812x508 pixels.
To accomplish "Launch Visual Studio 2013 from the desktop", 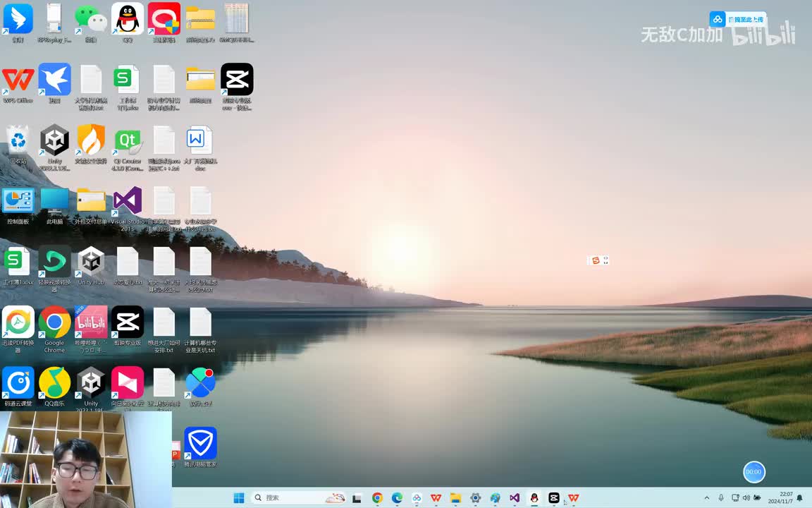I will tap(128, 200).
